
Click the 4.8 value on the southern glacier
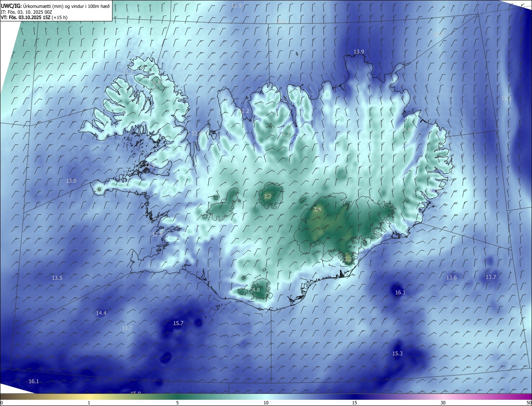[x=256, y=290]
